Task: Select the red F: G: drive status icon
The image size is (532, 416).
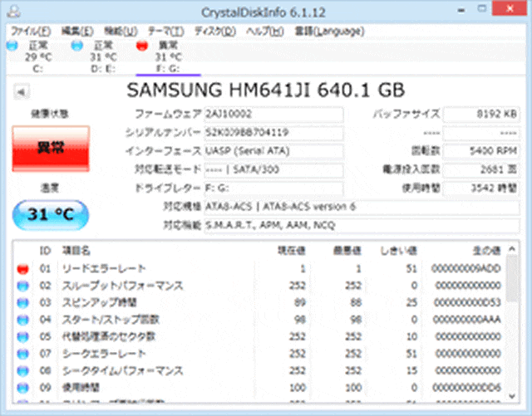Action: (x=142, y=45)
